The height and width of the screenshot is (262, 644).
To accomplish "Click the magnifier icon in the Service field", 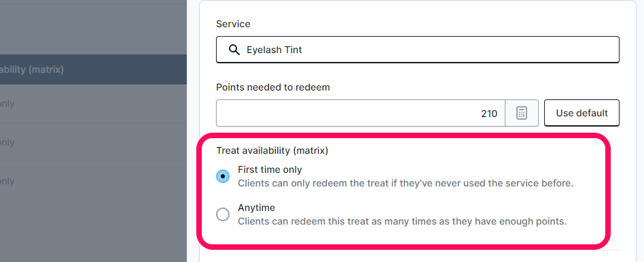I will tap(234, 50).
